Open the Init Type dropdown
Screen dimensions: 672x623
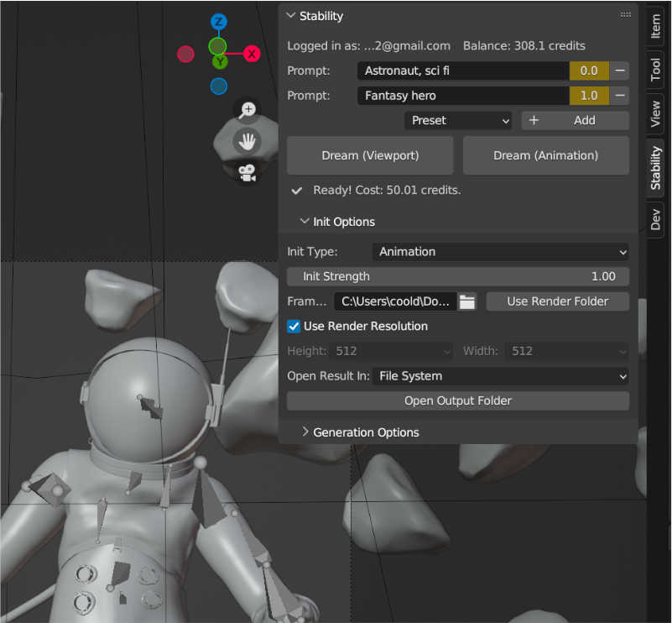(500, 251)
